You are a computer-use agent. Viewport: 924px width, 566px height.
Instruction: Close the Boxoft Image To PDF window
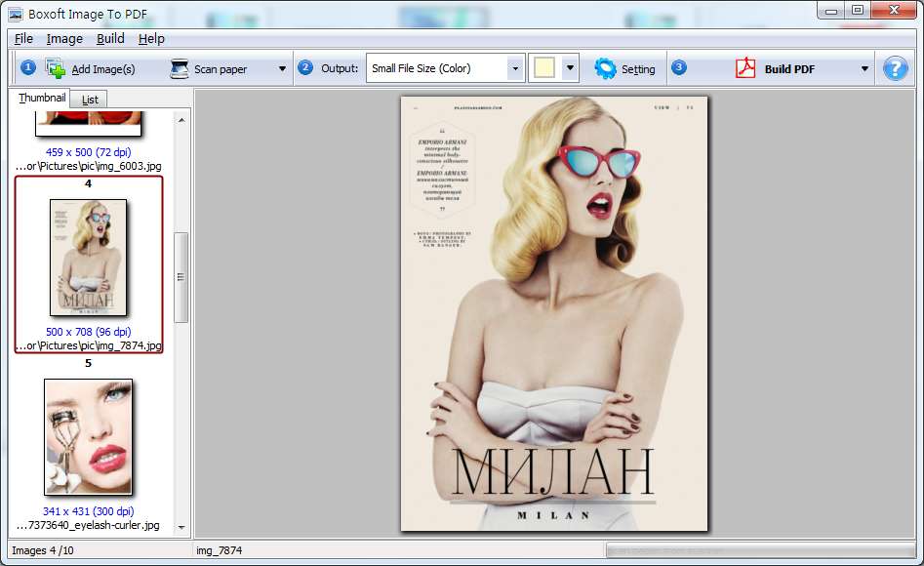click(894, 10)
